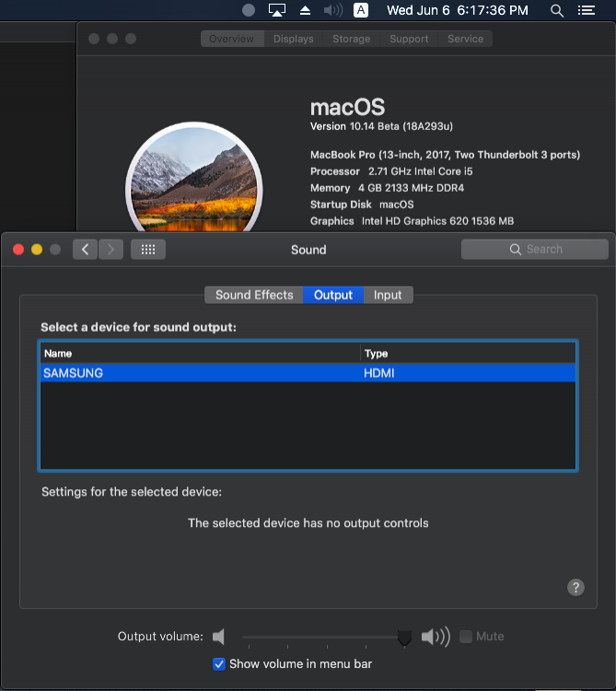Click the date and time in menu bar
Image resolution: width=616 pixels, height=691 pixels.
[457, 10]
